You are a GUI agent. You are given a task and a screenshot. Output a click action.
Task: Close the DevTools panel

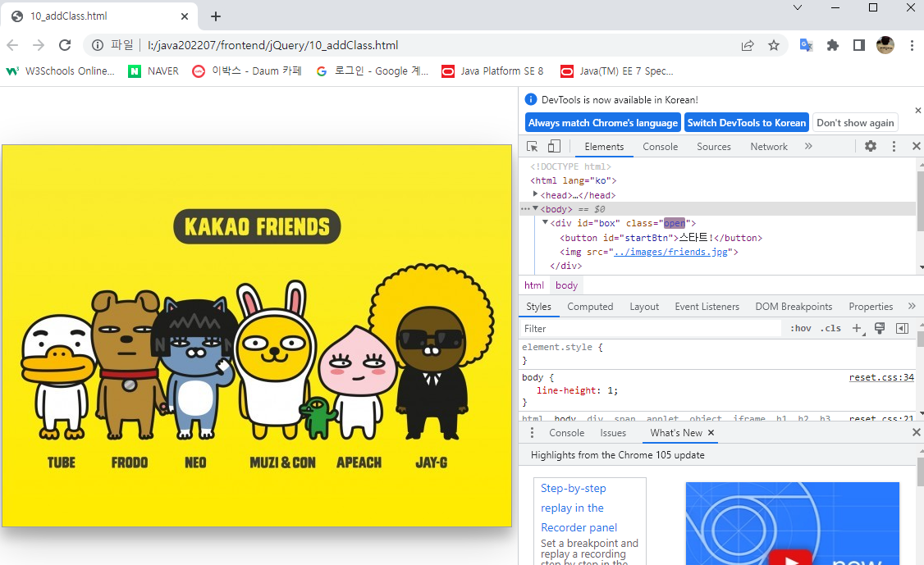[916, 146]
